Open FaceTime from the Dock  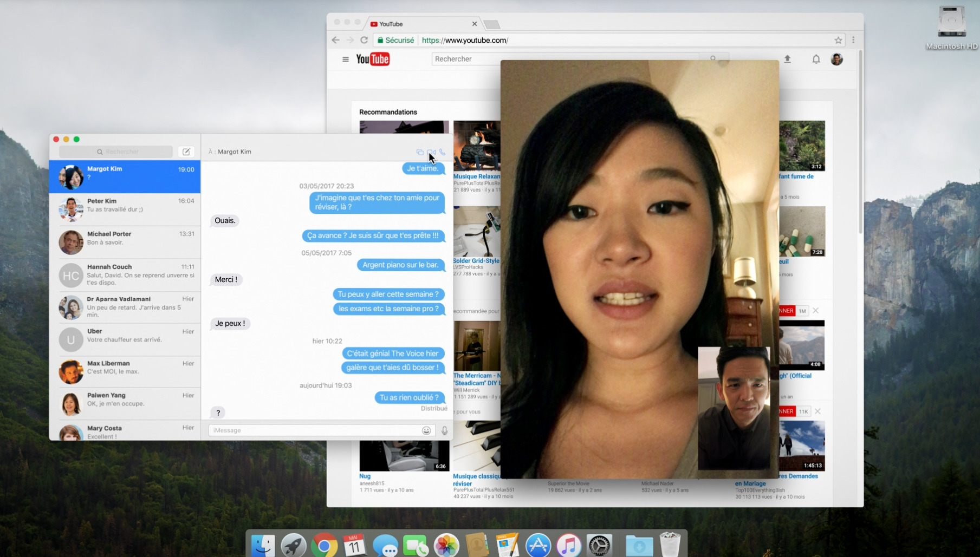(416, 545)
